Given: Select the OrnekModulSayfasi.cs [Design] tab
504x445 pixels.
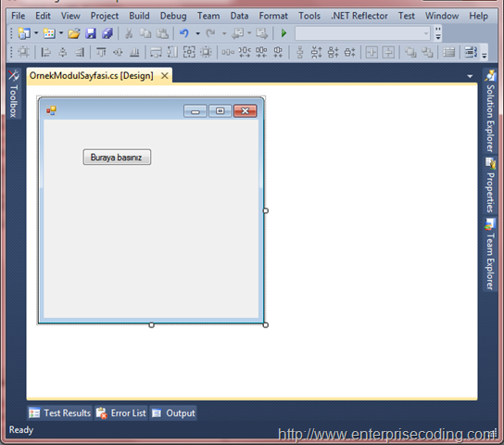Looking at the screenshot, I should 92,76.
